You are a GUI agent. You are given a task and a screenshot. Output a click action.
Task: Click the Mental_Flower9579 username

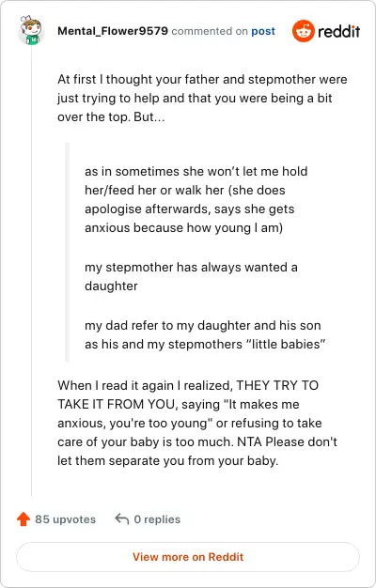tap(113, 31)
